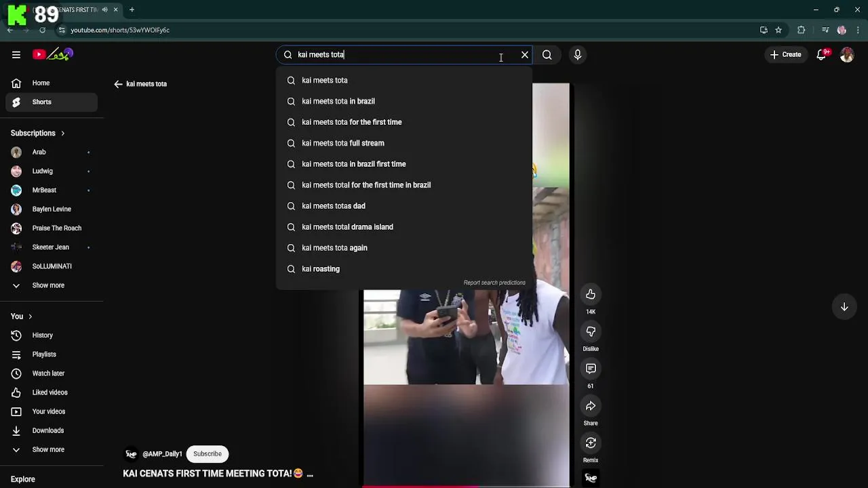The height and width of the screenshot is (488, 868).
Task: Clear the search box text
Action: (x=525, y=55)
